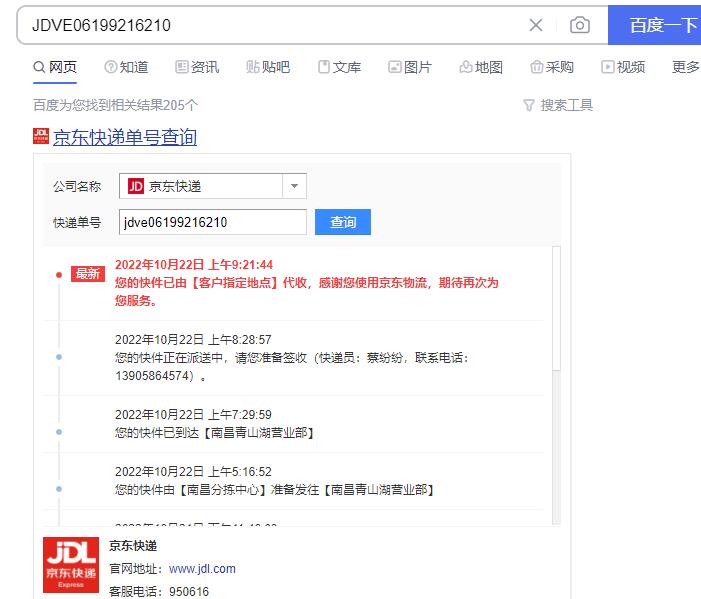Click the map pin icon on 地图 tab
This screenshot has width=701, height=599.
[x=466, y=67]
